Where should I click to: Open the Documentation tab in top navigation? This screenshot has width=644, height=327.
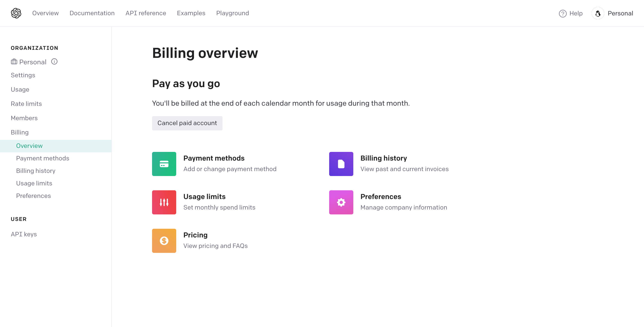pos(92,13)
